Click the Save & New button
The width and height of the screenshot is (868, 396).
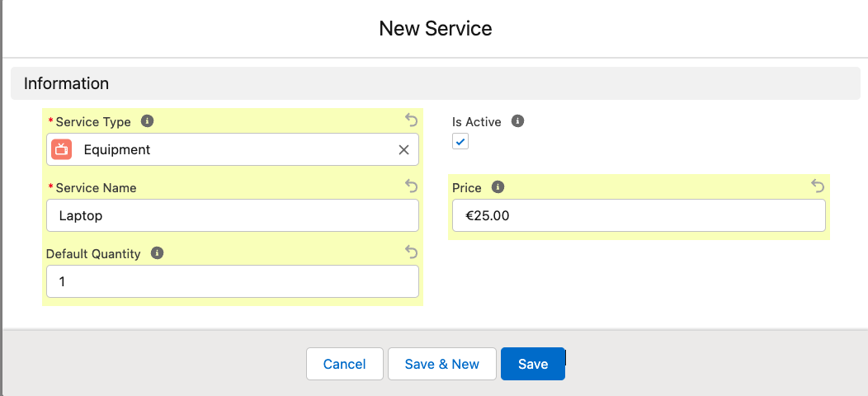(441, 364)
